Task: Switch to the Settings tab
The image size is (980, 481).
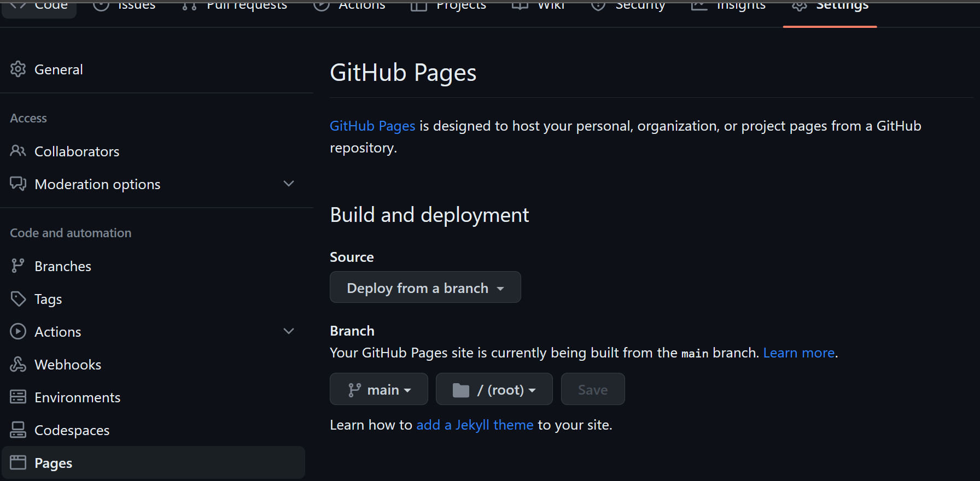Action: click(830, 7)
